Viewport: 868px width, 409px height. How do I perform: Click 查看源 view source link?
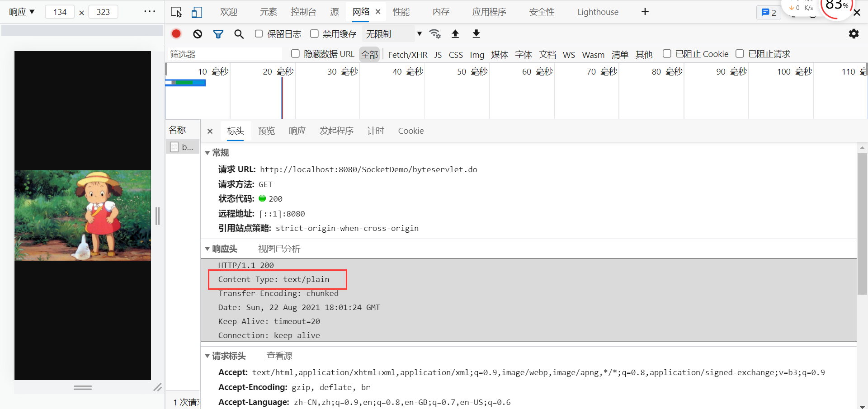coord(279,356)
